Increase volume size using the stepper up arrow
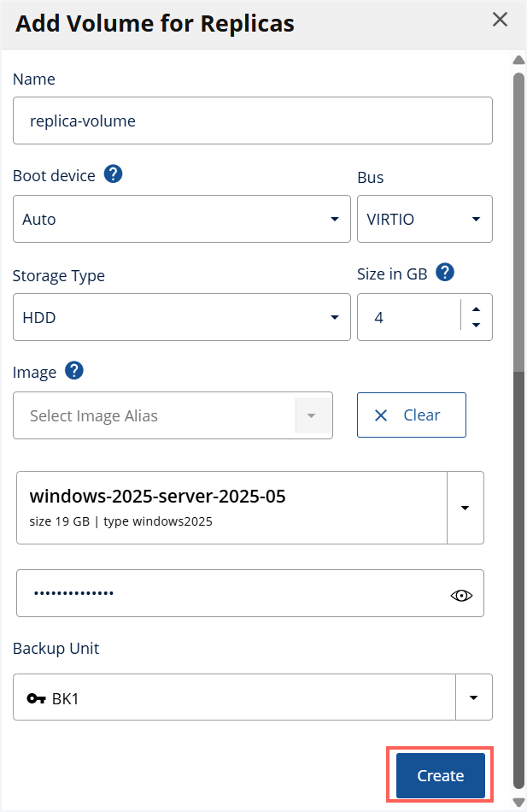Screen dimensions: 527x812 477,309
